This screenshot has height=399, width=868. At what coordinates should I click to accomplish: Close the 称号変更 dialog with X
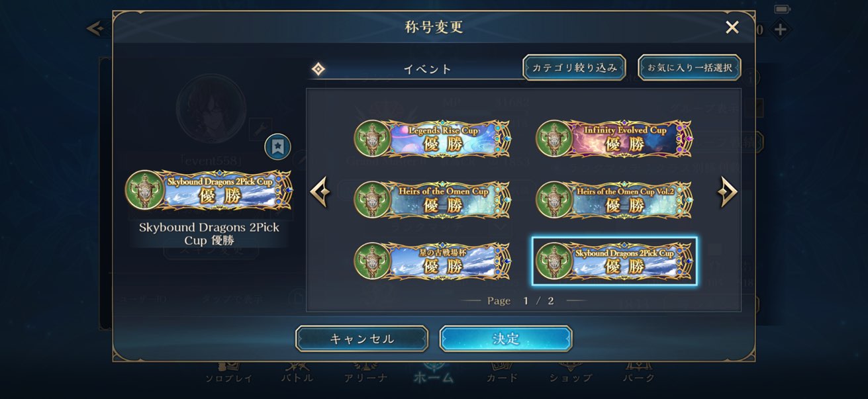tap(732, 27)
